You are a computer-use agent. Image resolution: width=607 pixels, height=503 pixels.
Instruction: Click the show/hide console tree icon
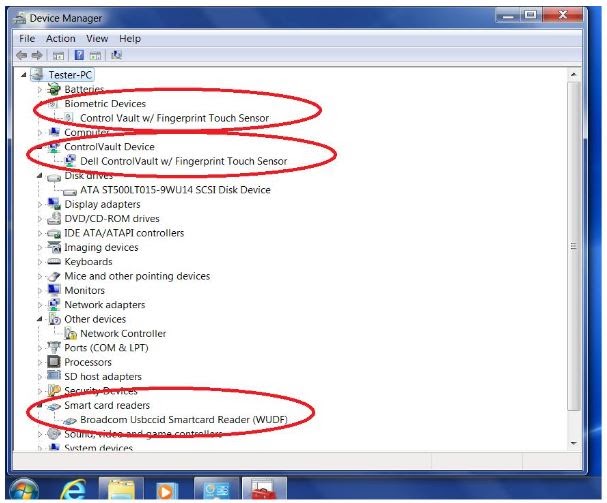[58, 56]
